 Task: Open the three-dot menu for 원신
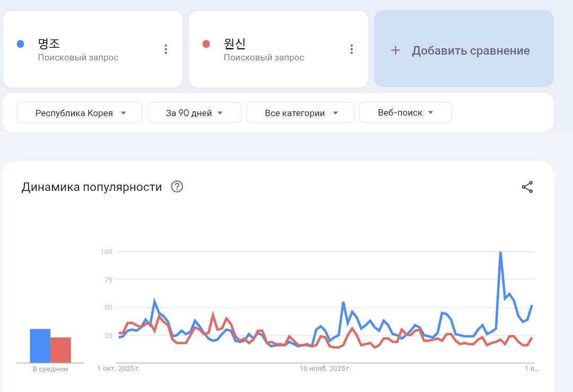[351, 49]
